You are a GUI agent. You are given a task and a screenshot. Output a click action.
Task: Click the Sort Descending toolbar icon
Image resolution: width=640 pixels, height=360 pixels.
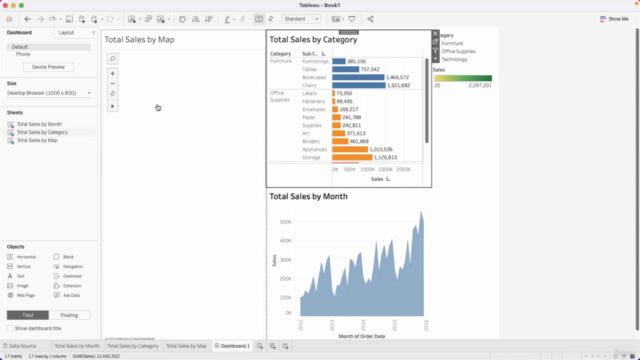pyautogui.click(x=209, y=19)
